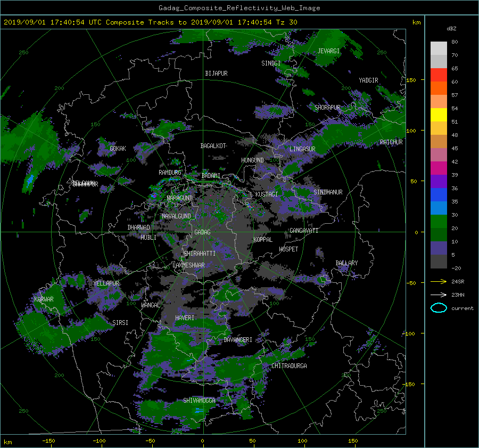Click the BALLARY label
The height and width of the screenshot is (448, 479).
pyautogui.click(x=346, y=263)
